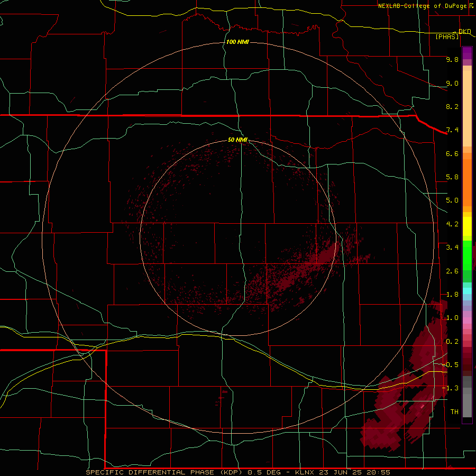Click the 20:55 timestamp in caption

coord(378,472)
